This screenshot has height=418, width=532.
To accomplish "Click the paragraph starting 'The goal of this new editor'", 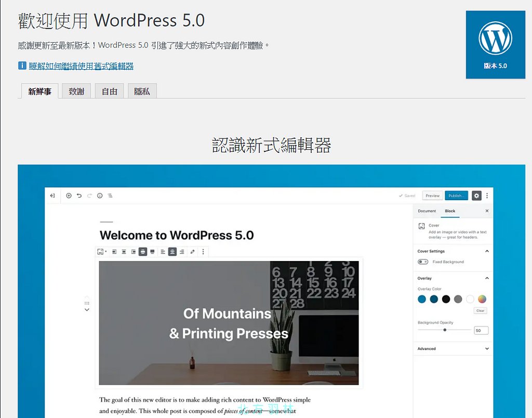I will pos(205,405).
